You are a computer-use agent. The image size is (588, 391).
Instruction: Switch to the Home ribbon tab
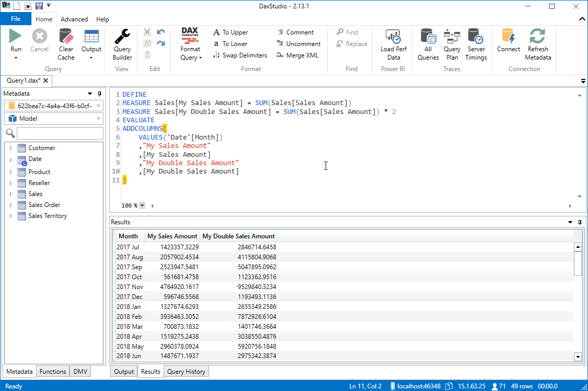tap(44, 19)
